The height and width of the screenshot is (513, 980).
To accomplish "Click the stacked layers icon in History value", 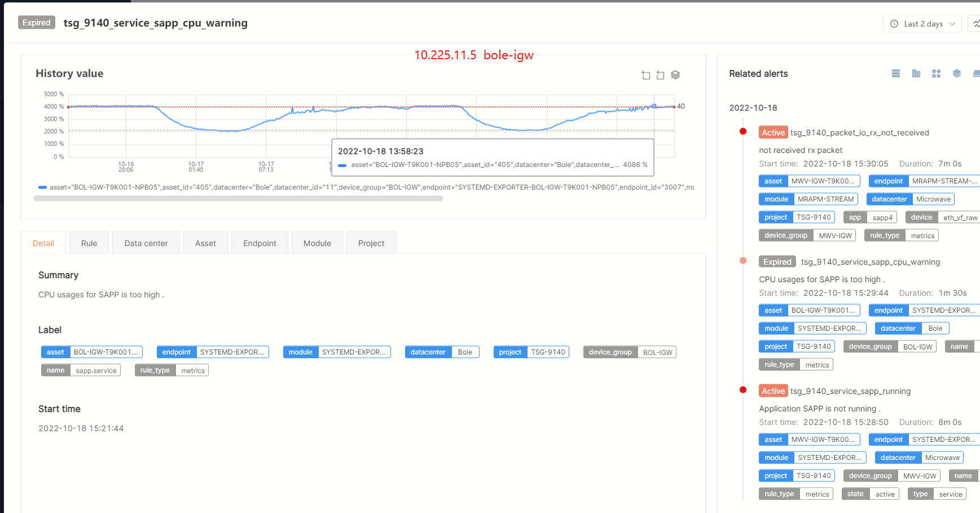I will click(675, 75).
